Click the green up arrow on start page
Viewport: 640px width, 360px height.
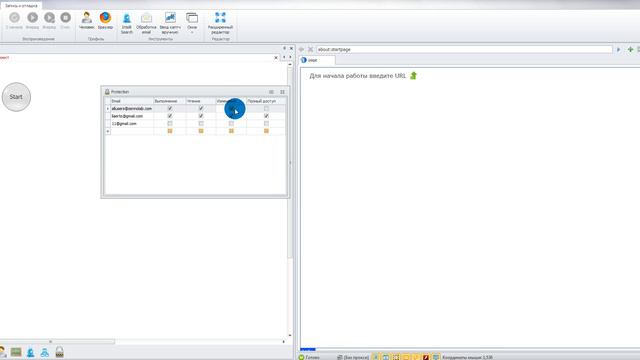tap(413, 76)
